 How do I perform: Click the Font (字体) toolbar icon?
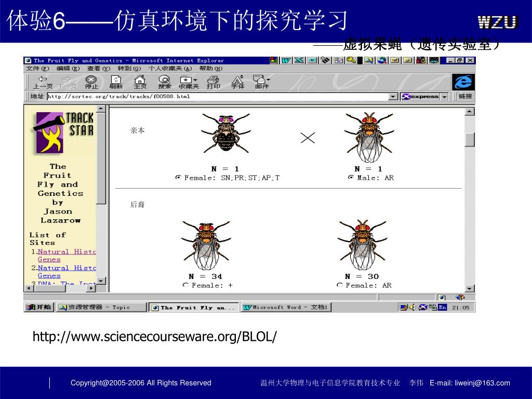(237, 83)
